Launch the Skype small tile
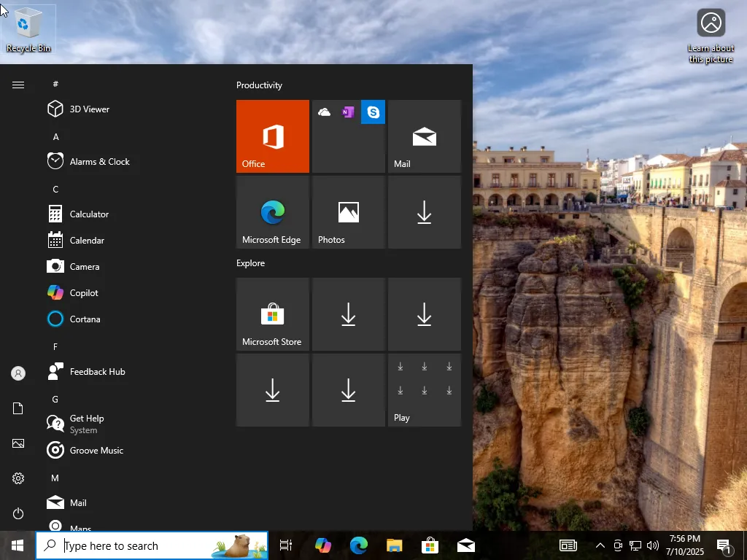 pos(373,112)
